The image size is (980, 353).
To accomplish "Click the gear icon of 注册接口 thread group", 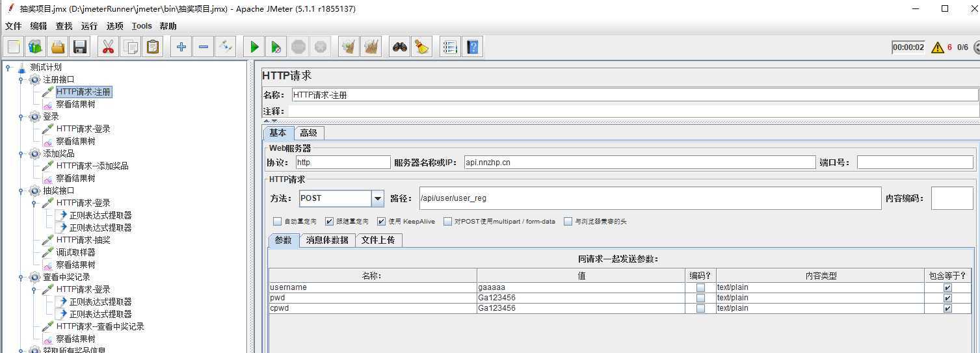I will point(34,79).
